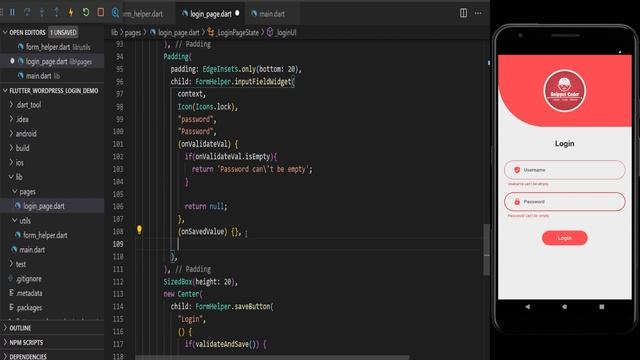
Task: Click the pages breadcrumb segment
Action: tap(133, 32)
